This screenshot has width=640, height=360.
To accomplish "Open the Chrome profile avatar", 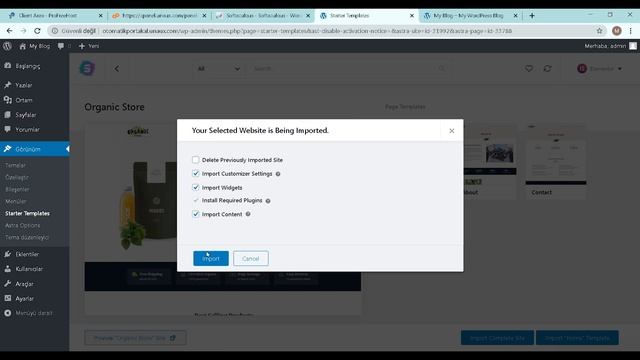I will pos(617,31).
